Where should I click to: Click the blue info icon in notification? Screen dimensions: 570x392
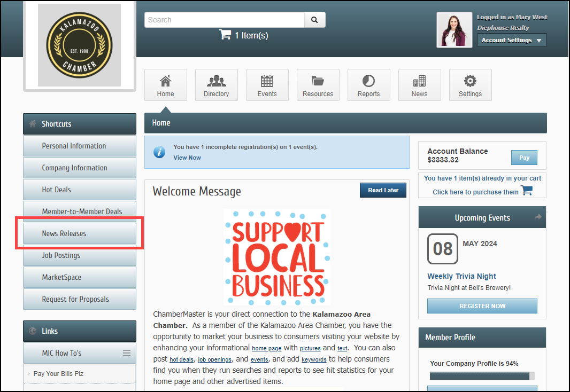(x=159, y=152)
